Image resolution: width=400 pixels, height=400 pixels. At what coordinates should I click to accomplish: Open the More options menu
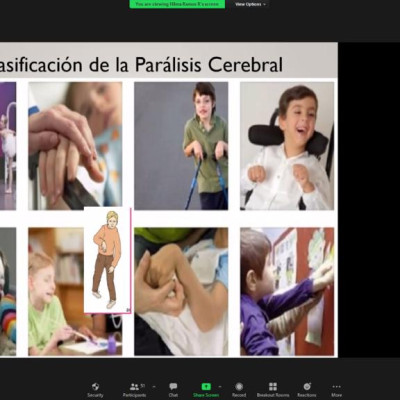336,389
